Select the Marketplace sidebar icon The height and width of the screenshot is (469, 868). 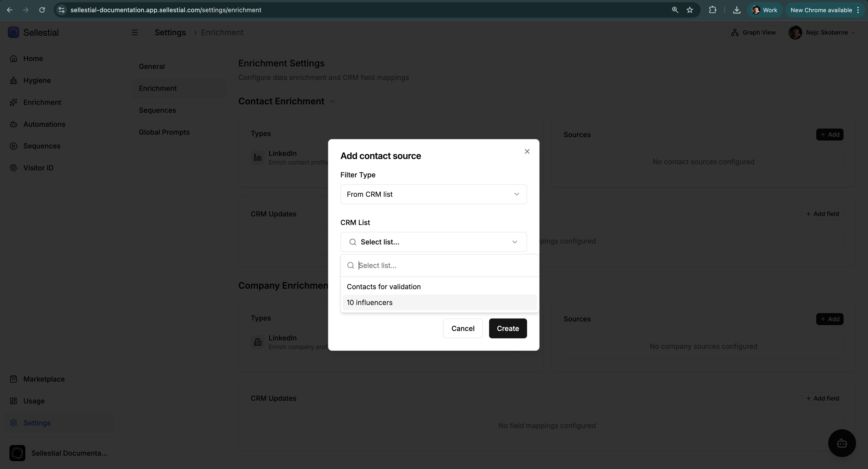click(x=14, y=379)
